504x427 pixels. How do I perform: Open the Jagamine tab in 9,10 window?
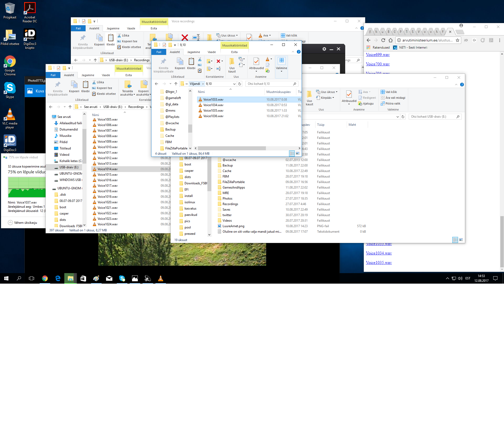pos(193,52)
